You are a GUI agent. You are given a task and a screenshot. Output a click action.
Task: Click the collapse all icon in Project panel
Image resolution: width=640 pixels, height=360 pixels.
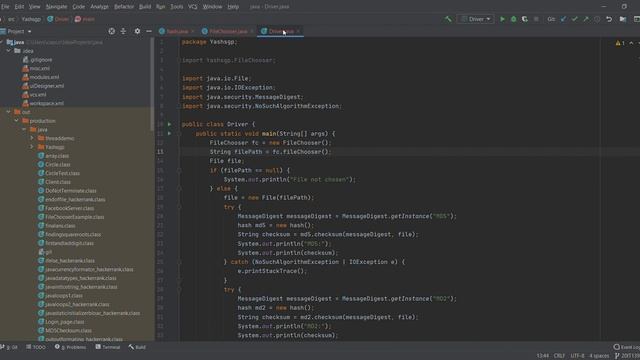pyautogui.click(x=123, y=31)
